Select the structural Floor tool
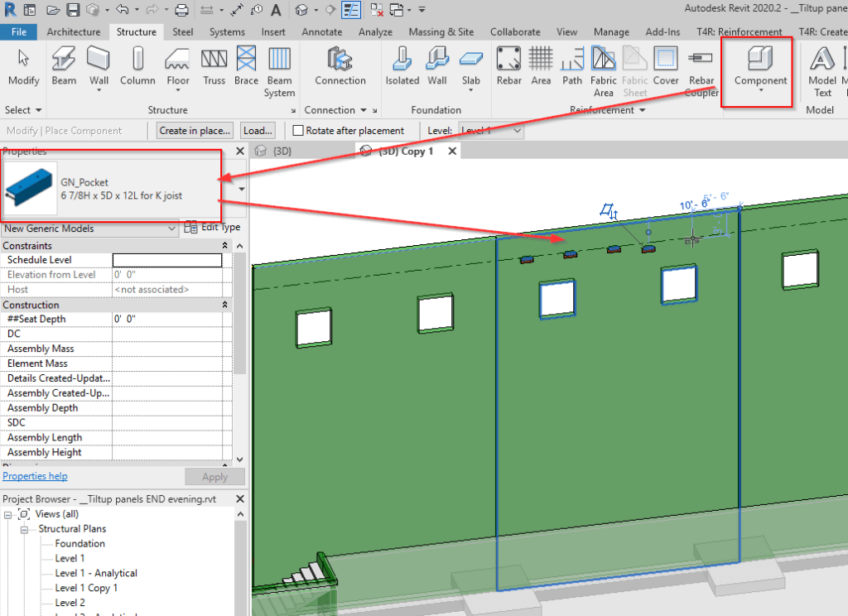This screenshot has height=616, width=848. [177, 68]
